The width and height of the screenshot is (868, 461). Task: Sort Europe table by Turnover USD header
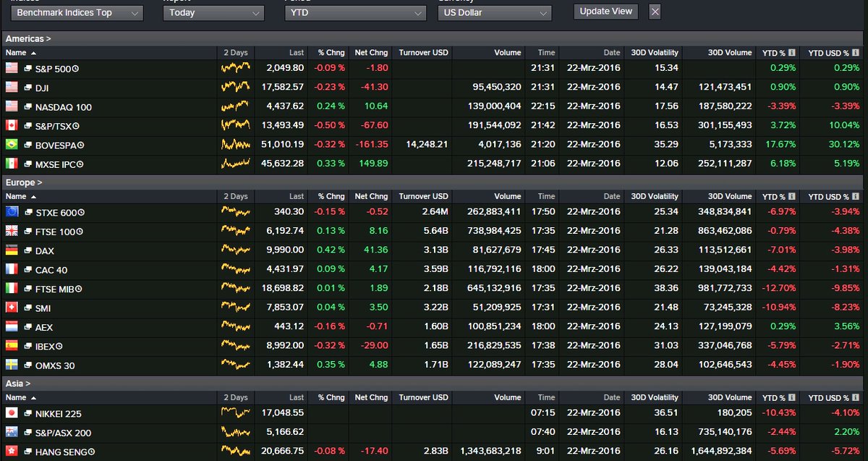pyautogui.click(x=424, y=197)
